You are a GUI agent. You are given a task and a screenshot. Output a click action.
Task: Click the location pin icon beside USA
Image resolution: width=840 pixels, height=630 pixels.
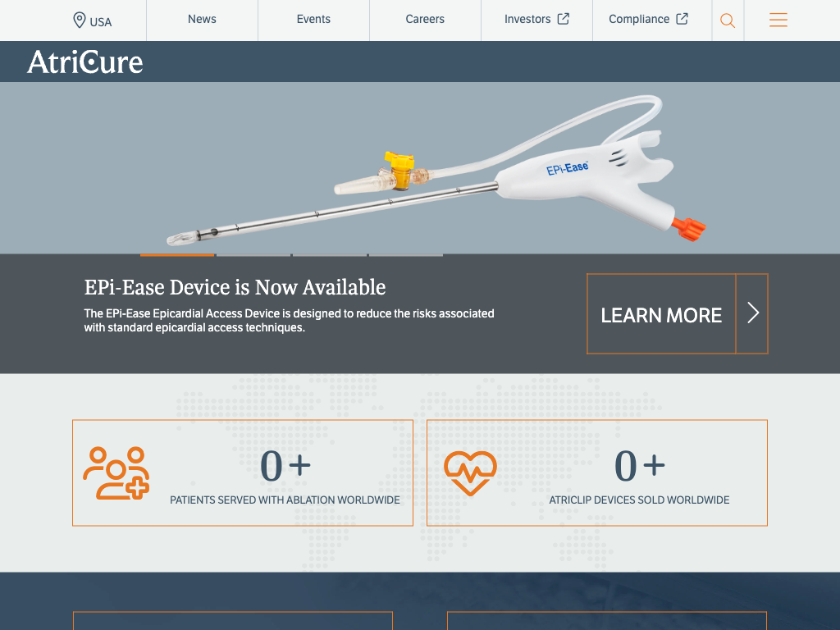pos(80,21)
